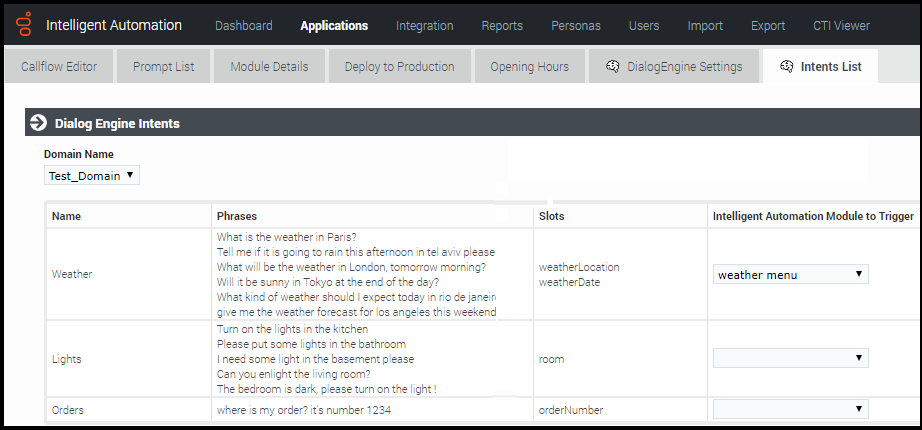Expand the module dropdown for Orders intent
The height and width of the screenshot is (430, 922).
click(x=790, y=409)
